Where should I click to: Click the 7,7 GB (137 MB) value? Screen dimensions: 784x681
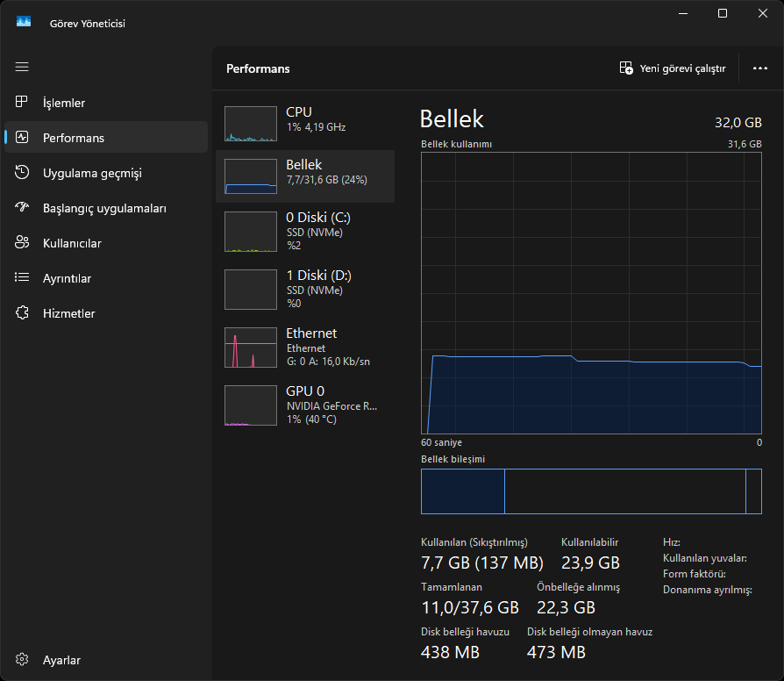click(x=482, y=563)
